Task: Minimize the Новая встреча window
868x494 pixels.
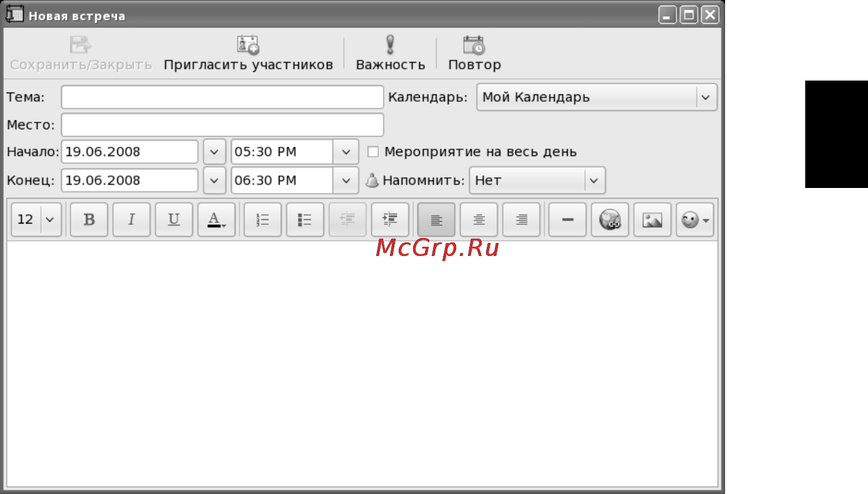Action: tap(668, 15)
